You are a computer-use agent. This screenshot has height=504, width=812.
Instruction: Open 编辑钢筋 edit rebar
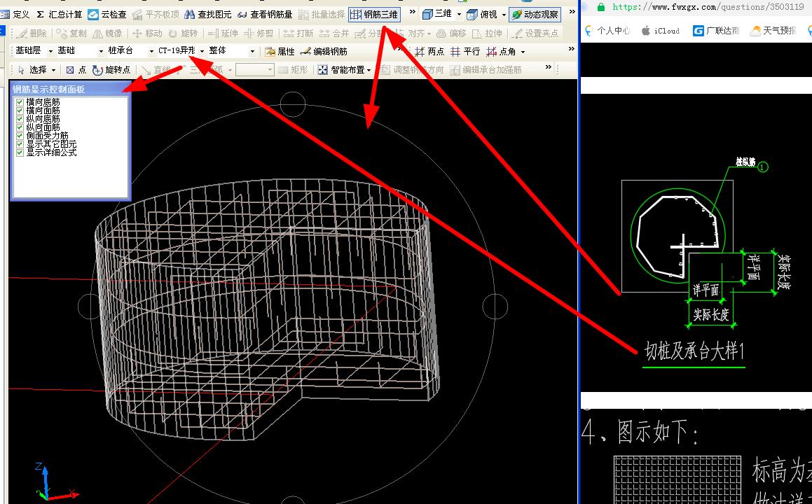324,51
